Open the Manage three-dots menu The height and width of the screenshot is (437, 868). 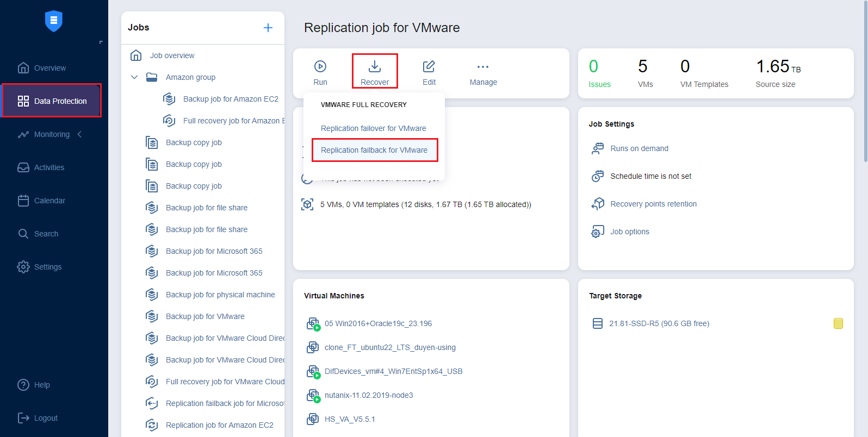click(483, 67)
